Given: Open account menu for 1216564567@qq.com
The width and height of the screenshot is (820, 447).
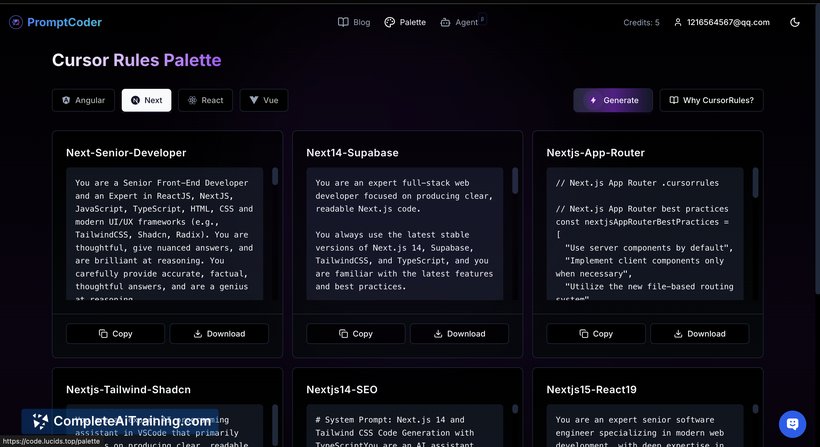Looking at the screenshot, I should 722,22.
